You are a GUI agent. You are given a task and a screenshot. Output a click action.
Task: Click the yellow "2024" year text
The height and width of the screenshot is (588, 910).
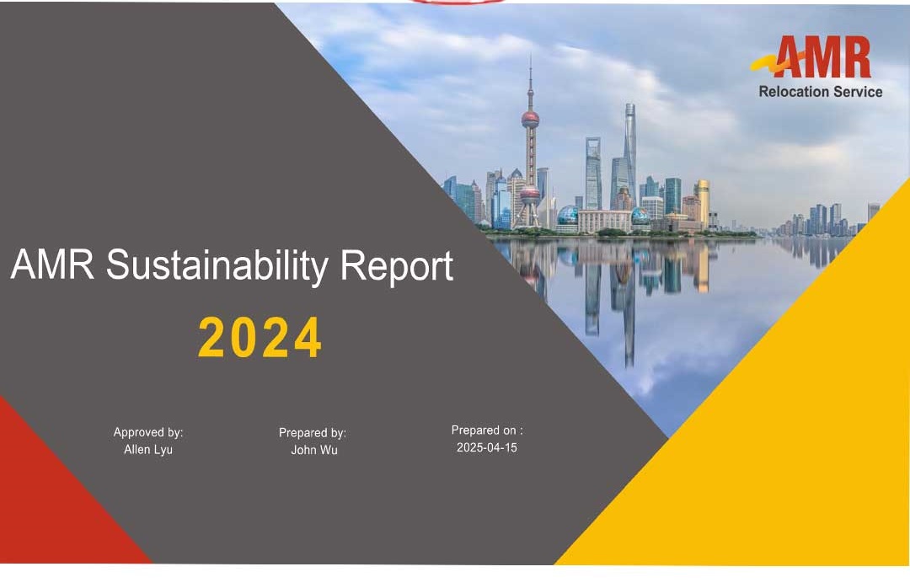pyautogui.click(x=260, y=339)
